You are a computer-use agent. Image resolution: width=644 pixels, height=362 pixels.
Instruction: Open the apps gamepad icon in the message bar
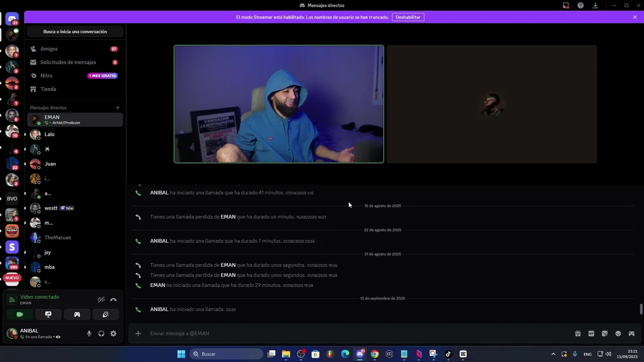pos(631,333)
